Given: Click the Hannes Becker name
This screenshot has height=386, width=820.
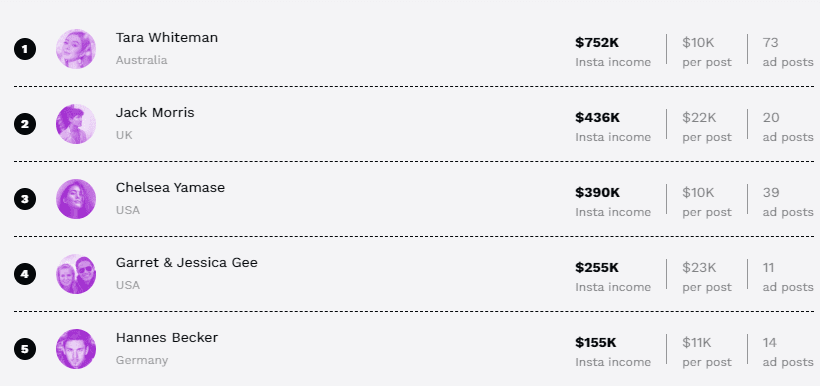Looking at the screenshot, I should coord(167,337).
